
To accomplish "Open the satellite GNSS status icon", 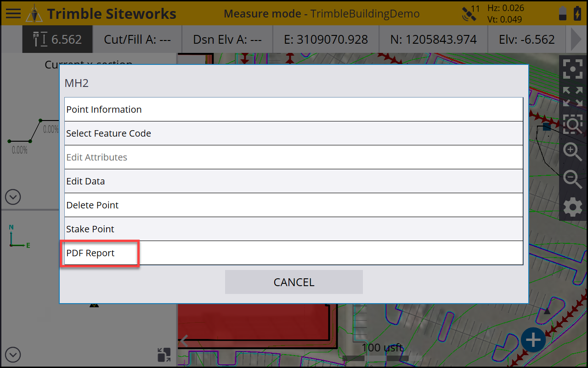I will point(470,13).
